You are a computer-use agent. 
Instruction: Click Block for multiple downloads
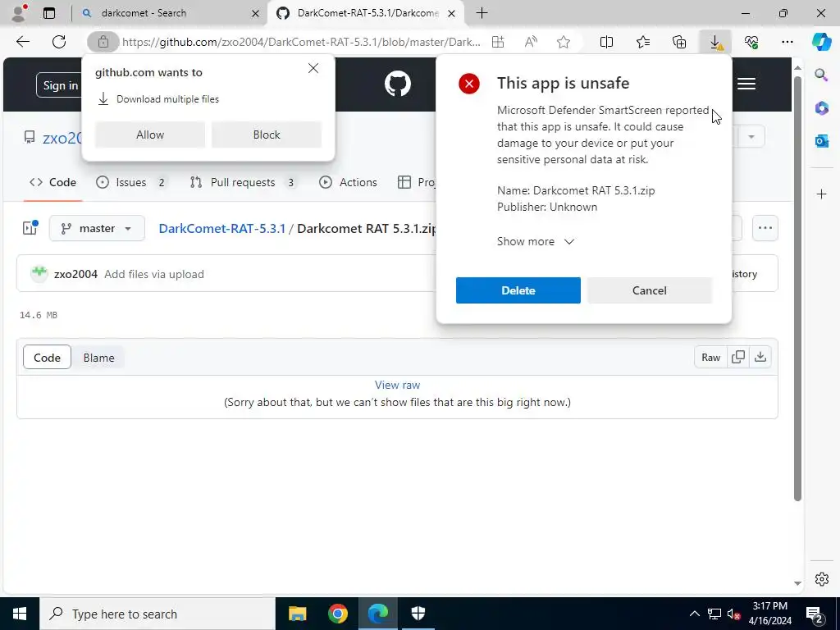point(267,135)
